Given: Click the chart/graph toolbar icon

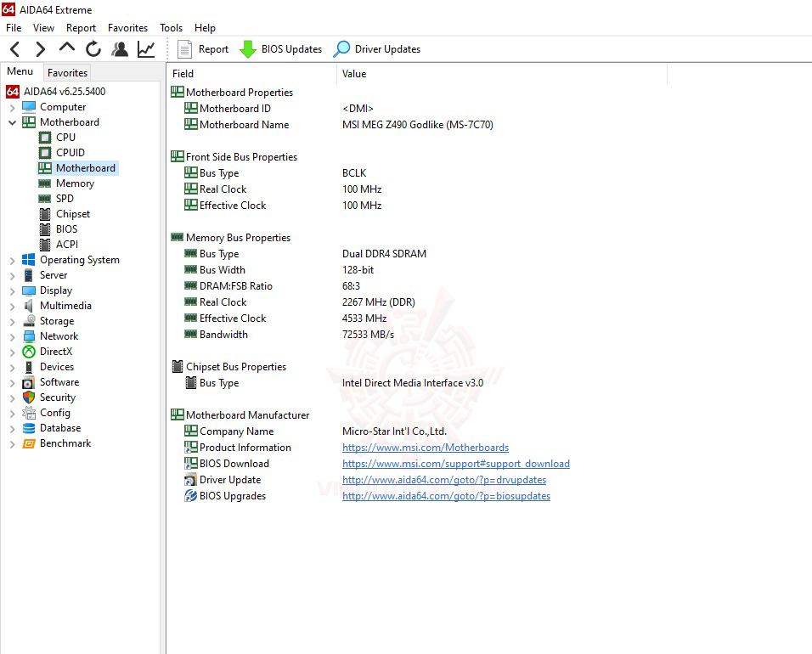Looking at the screenshot, I should click(x=146, y=48).
